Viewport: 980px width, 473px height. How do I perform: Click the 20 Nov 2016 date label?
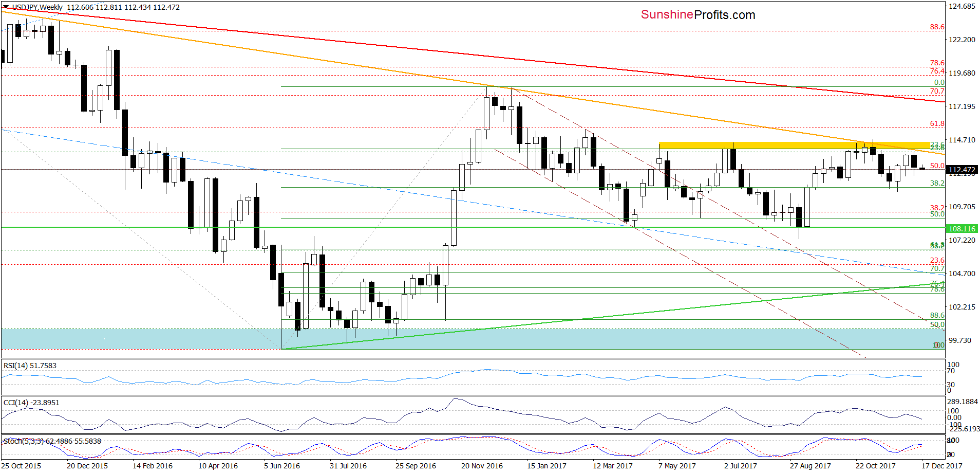[482, 466]
